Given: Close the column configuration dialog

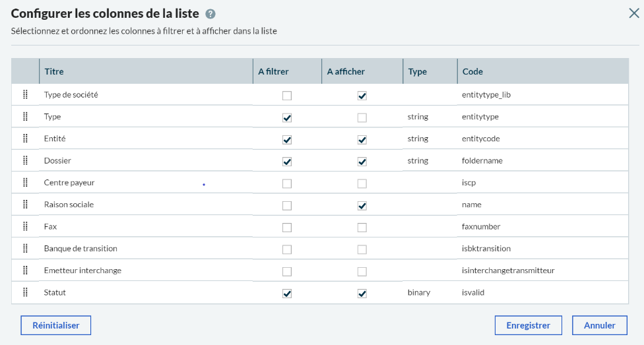Looking at the screenshot, I should tap(633, 13).
